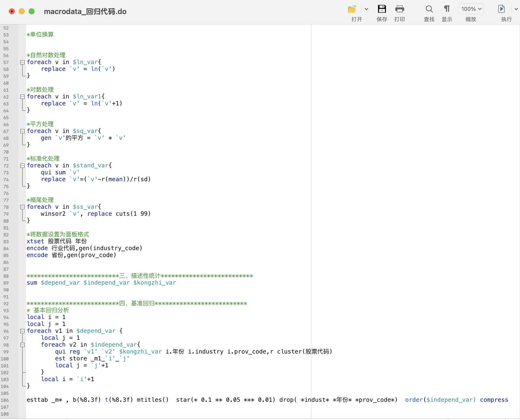Click the est store _m1_`i'_`j' line

(92, 358)
